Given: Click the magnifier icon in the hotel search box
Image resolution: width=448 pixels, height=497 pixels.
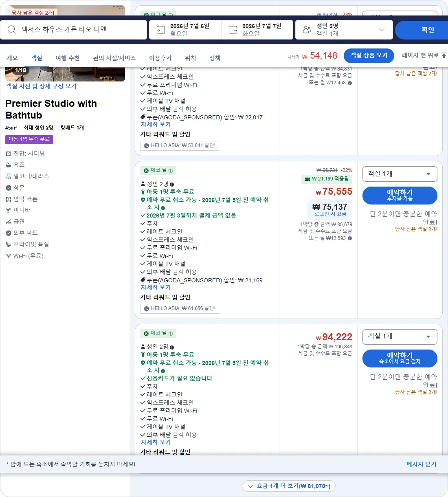Looking at the screenshot, I should tap(12, 29).
